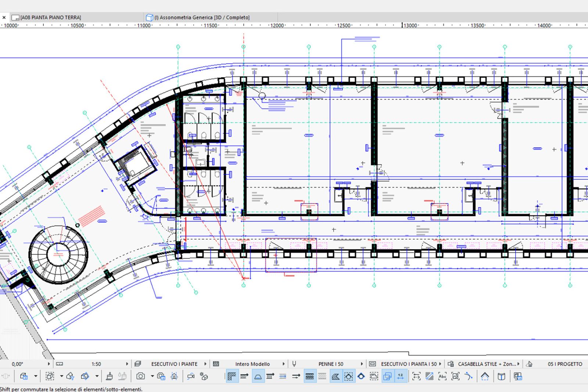
Task: Open the ESECUTIVO I PIANTE layer combination dropdown
Action: click(x=174, y=364)
